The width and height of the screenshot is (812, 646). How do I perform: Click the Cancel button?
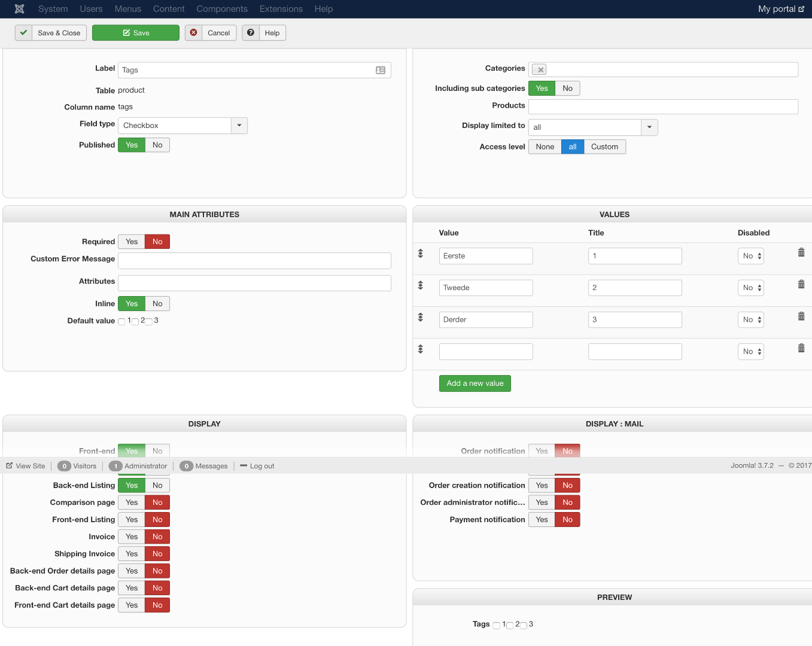coord(211,33)
